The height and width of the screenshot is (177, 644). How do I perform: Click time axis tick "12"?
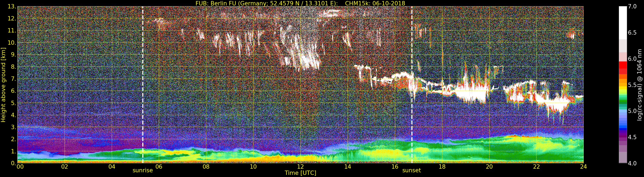click(300, 166)
